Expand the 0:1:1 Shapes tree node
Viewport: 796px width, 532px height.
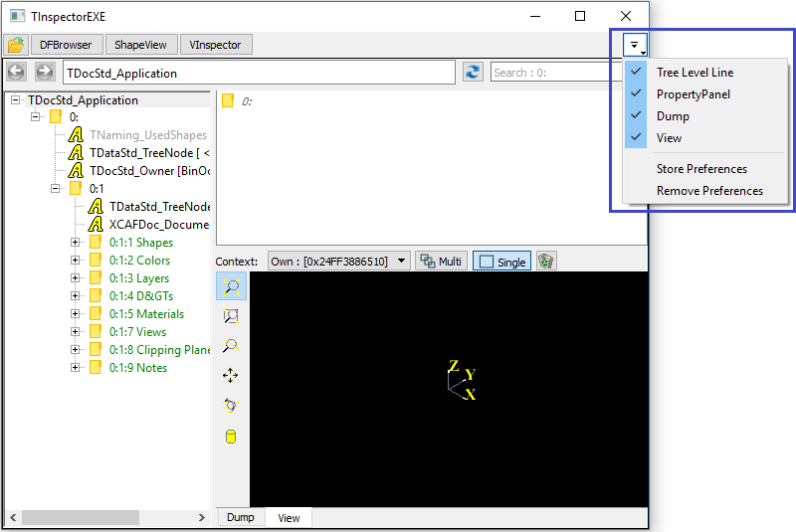[x=76, y=243]
